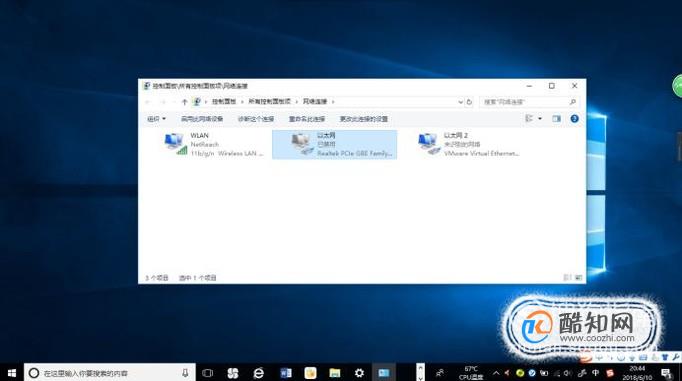This screenshot has width=682, height=381.
Task: Open Task View from the taskbar
Action: tap(207, 373)
